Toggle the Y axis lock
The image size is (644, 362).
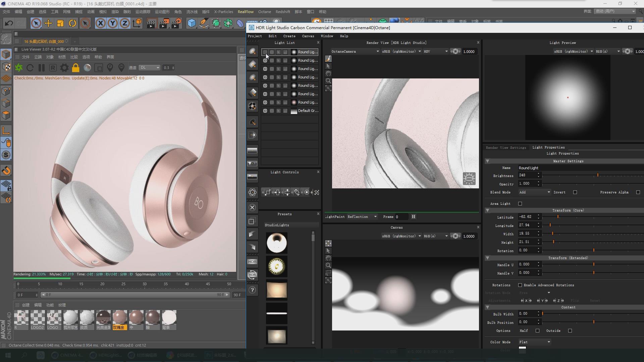point(113,23)
